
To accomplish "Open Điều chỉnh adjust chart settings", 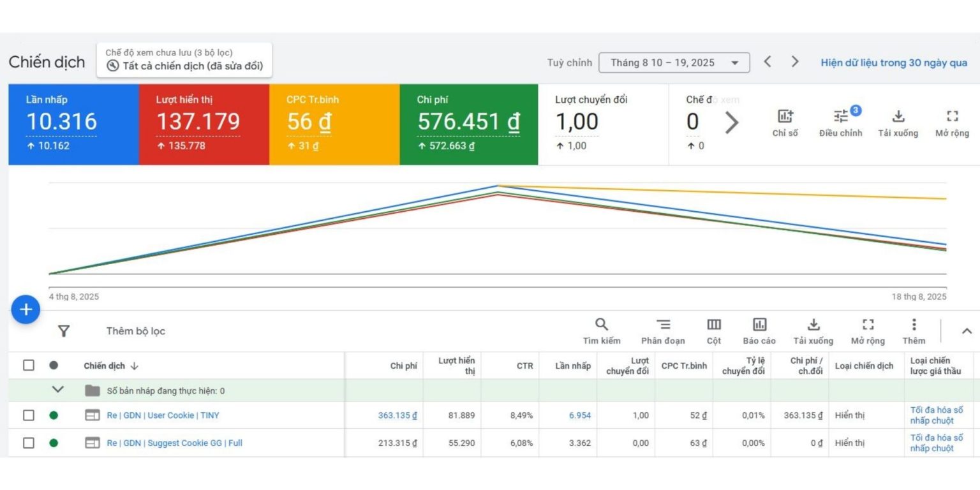I will point(841,117).
